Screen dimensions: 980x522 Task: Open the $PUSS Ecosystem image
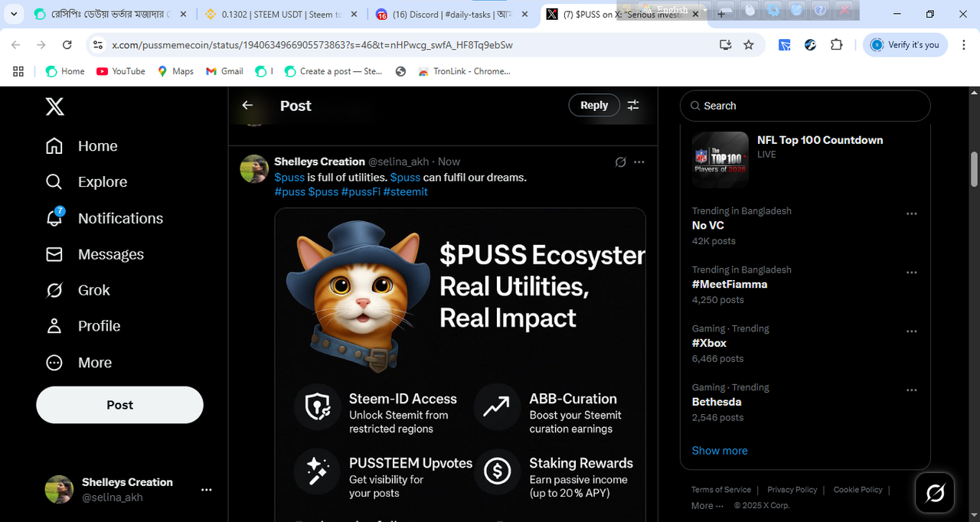coord(460,365)
